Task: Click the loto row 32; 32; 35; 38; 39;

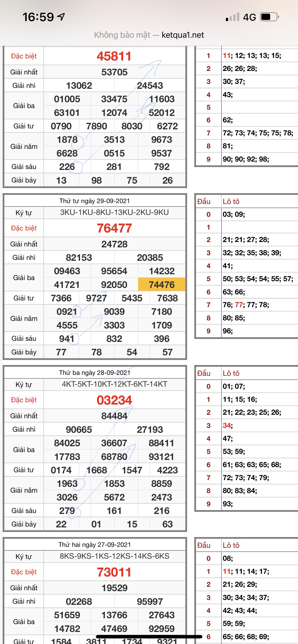Action: pyautogui.click(x=252, y=253)
